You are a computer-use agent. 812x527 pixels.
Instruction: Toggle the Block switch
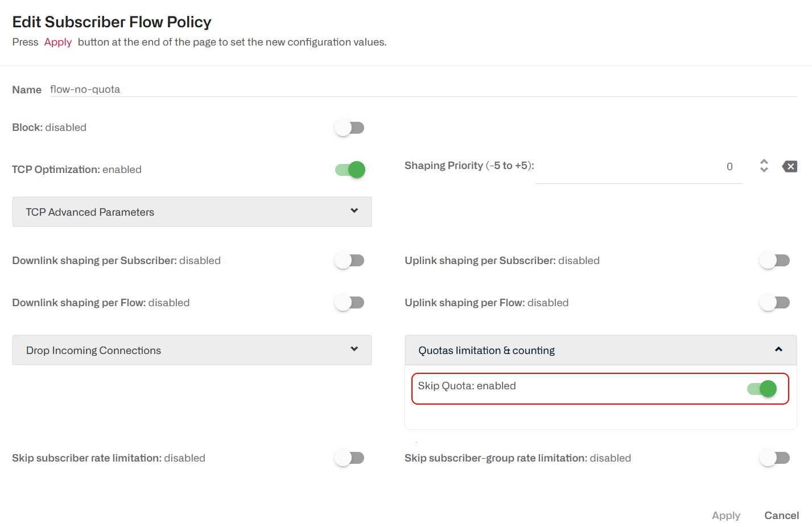pos(349,127)
